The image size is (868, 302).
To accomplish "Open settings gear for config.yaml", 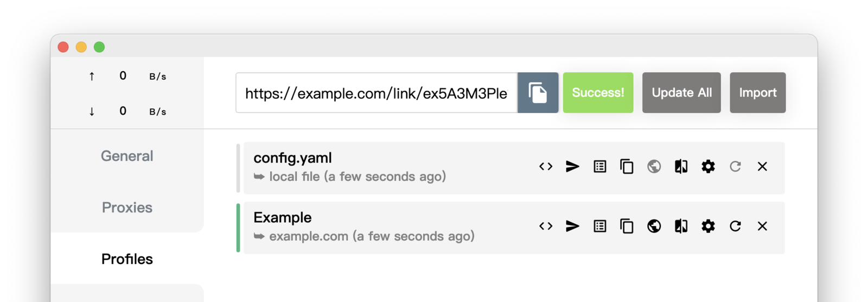I will pyautogui.click(x=708, y=166).
